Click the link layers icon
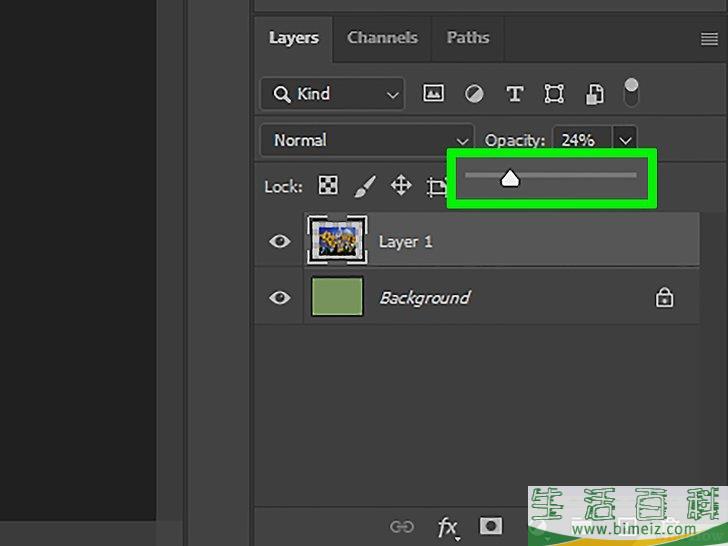Viewport: 728px width, 546px height. tap(402, 526)
